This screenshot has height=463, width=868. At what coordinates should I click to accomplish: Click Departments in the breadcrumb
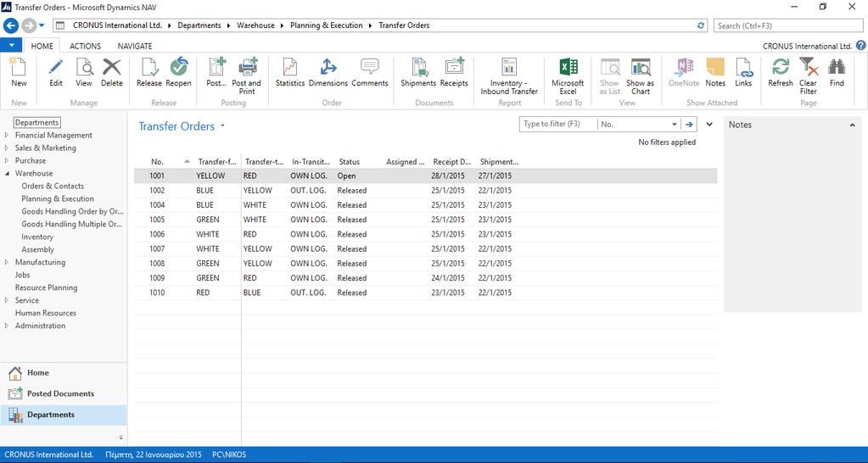click(199, 25)
